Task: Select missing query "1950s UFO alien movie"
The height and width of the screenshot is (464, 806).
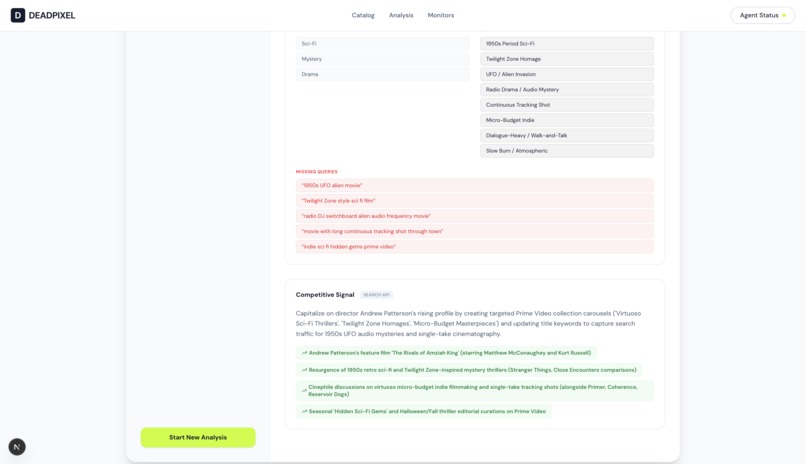Action: 474,185
